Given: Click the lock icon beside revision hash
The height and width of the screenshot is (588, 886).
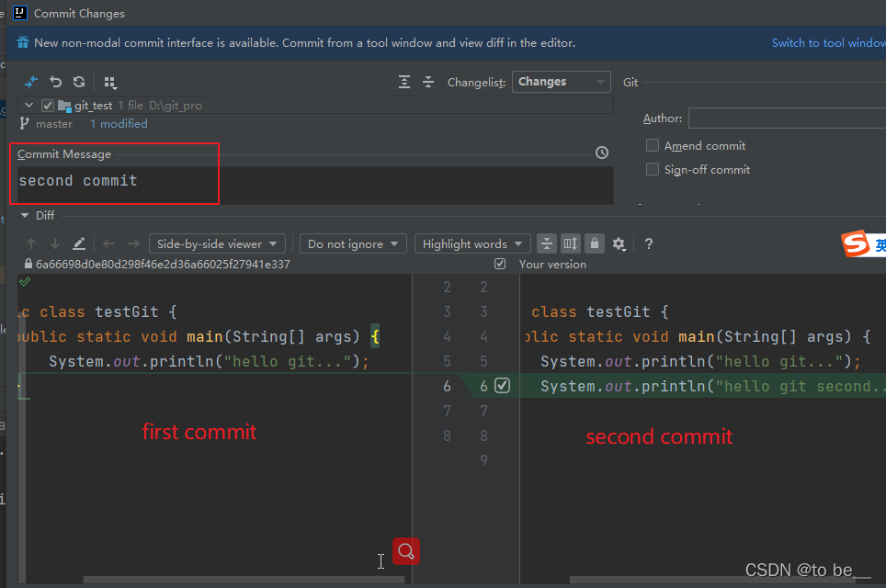Looking at the screenshot, I should pos(28,264).
